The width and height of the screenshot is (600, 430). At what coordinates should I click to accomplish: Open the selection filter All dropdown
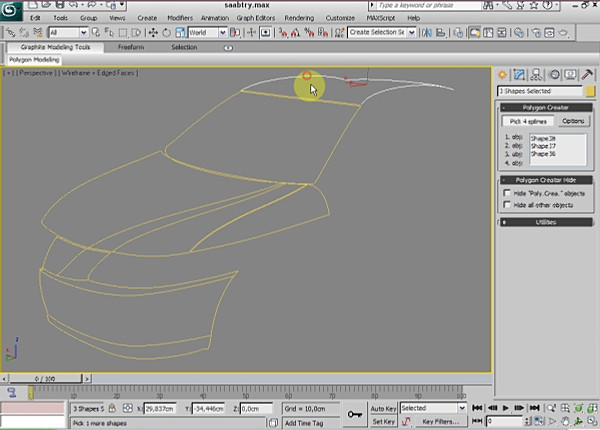[68, 33]
